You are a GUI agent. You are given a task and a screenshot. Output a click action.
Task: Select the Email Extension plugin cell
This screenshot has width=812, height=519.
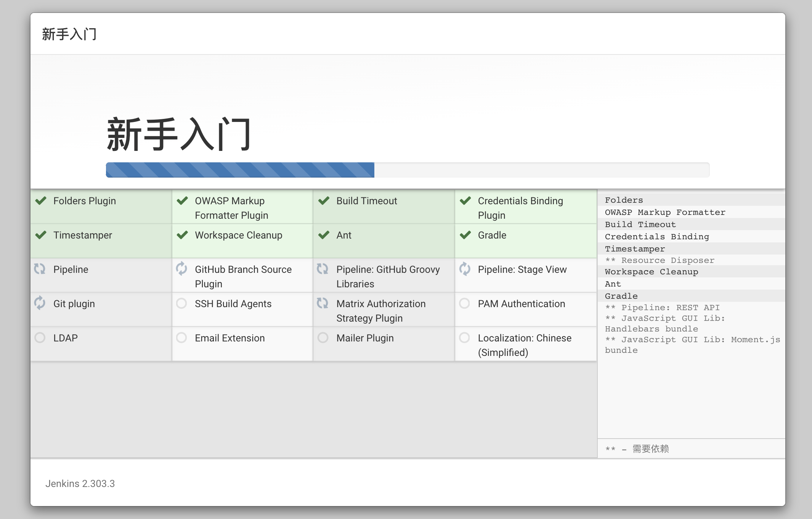(x=229, y=338)
